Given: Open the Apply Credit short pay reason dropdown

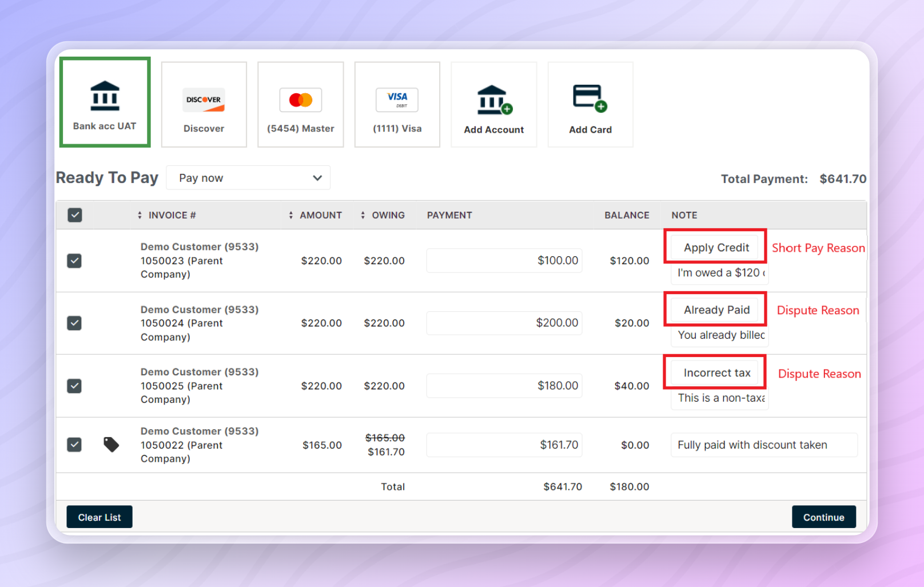Looking at the screenshot, I should [716, 248].
